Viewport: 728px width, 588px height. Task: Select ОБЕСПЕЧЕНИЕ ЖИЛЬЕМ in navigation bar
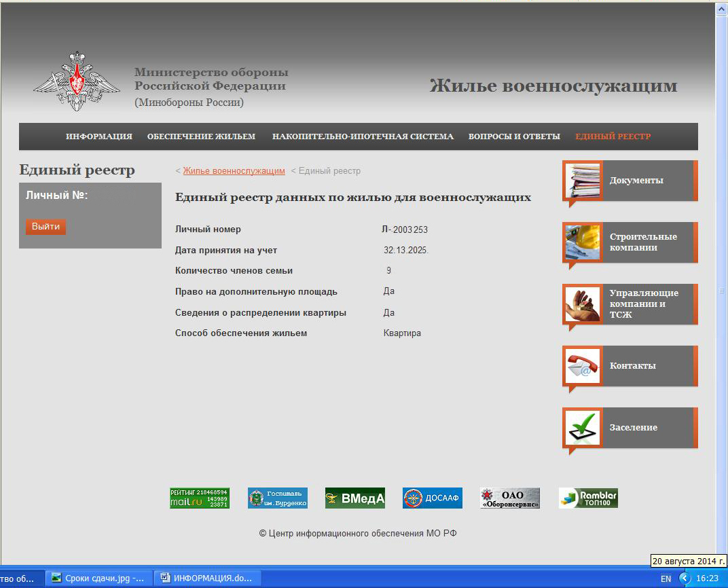[x=201, y=136]
